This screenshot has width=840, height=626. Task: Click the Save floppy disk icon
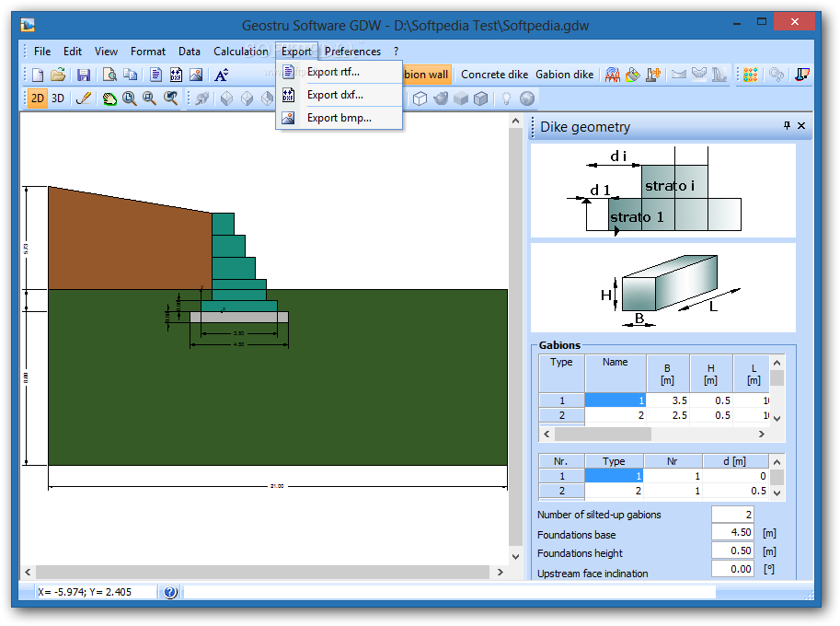point(84,75)
